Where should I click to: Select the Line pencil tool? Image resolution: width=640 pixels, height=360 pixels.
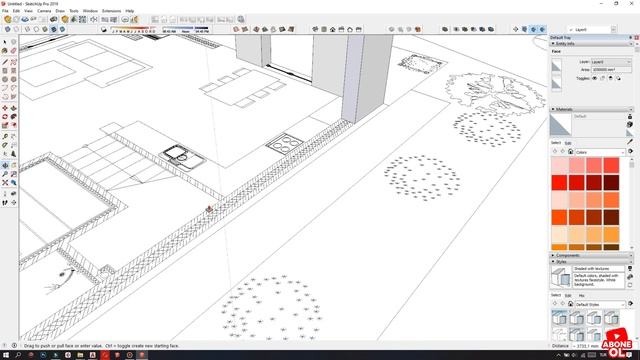5,62
